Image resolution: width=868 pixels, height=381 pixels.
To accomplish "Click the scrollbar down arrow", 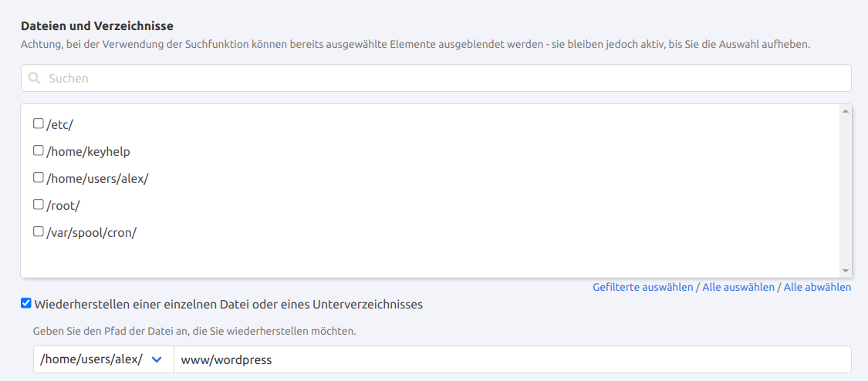I will tap(846, 271).
